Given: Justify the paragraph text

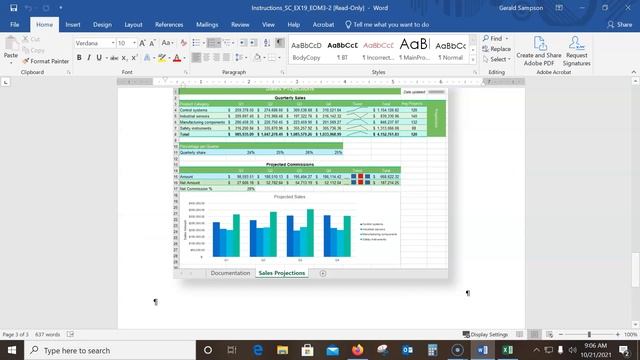Looking at the screenshot, I should [226, 58].
